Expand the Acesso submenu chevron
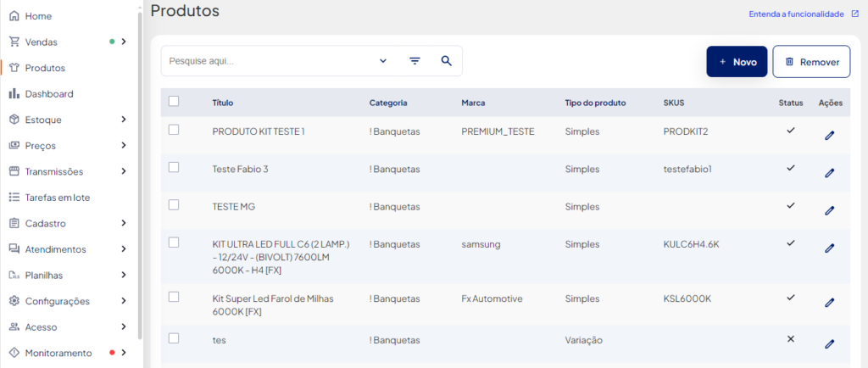868x368 pixels. coord(124,327)
